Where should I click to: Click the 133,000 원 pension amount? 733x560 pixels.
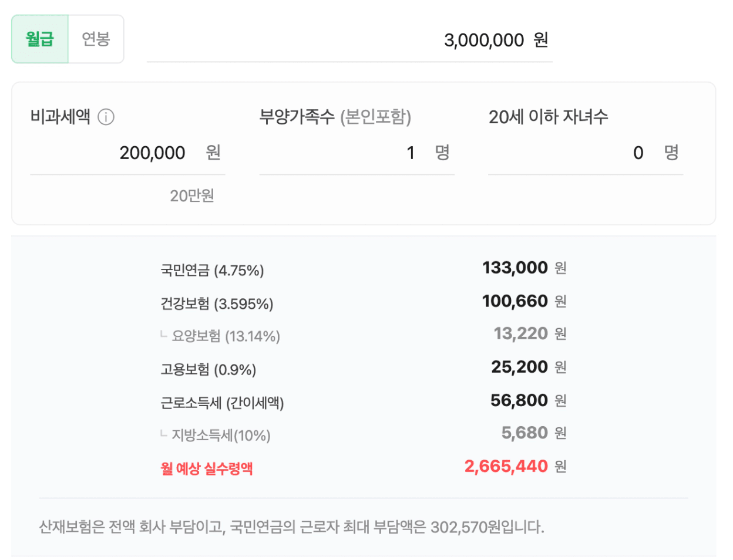pos(524,268)
